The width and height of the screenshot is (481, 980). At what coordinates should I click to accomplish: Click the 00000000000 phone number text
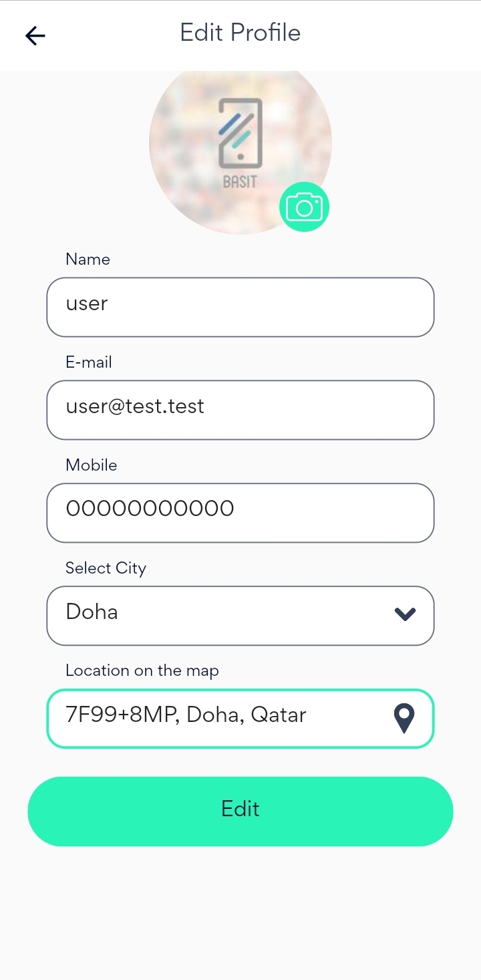click(x=150, y=509)
